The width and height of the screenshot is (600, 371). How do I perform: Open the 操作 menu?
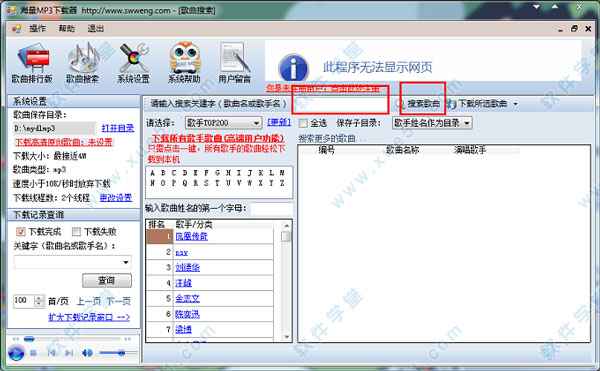click(38, 29)
